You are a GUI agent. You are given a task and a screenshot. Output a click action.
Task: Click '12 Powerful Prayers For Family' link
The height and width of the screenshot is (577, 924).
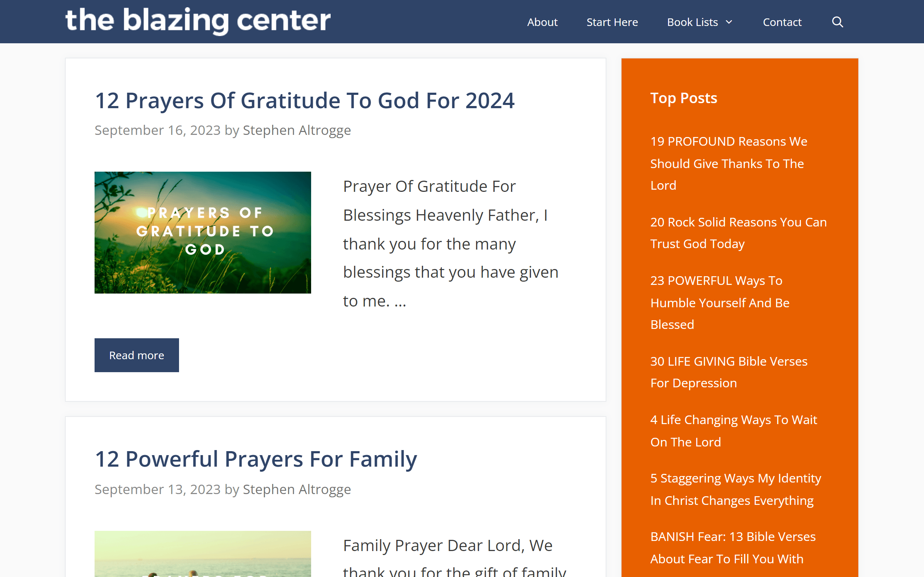(256, 459)
